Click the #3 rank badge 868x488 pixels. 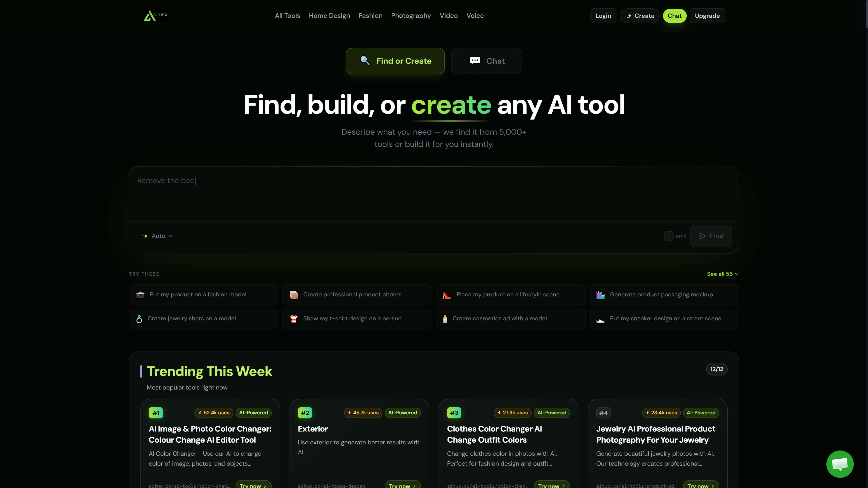pos(454,413)
